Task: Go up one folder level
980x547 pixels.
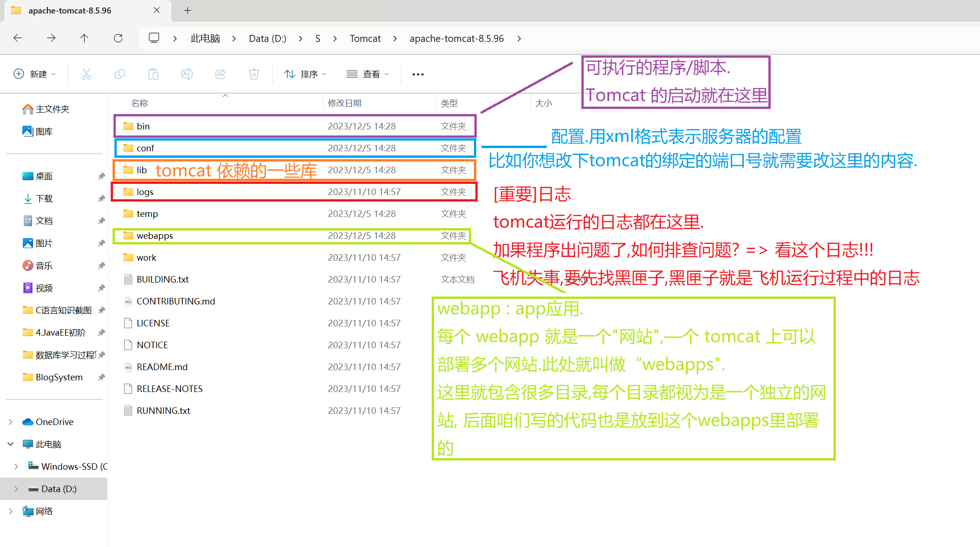Action: pyautogui.click(x=84, y=38)
